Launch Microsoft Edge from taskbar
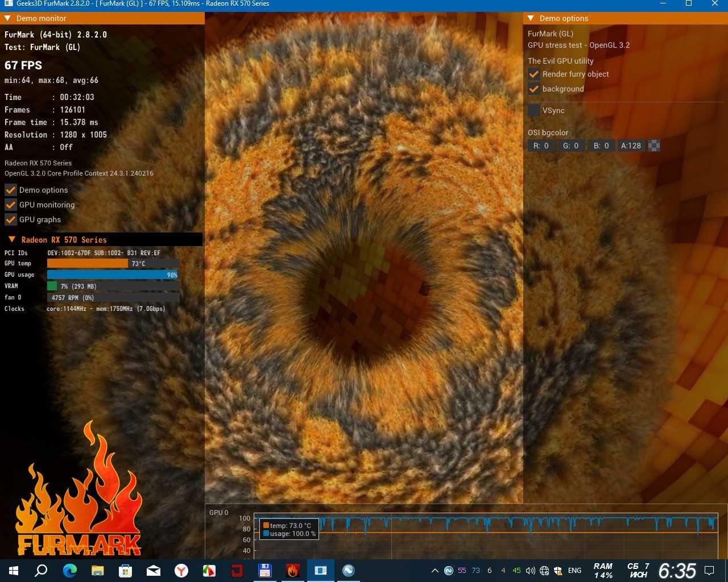 click(x=69, y=570)
